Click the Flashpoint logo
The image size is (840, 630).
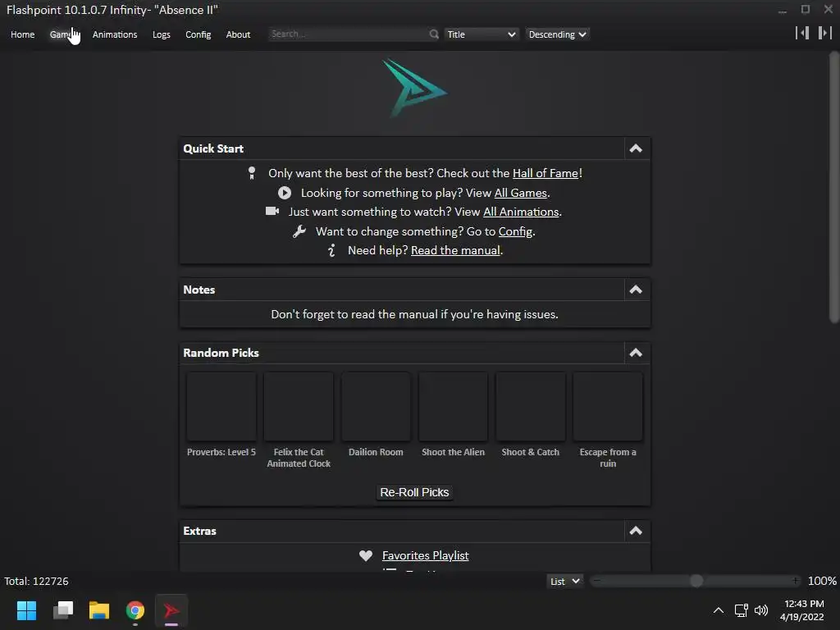tap(414, 88)
